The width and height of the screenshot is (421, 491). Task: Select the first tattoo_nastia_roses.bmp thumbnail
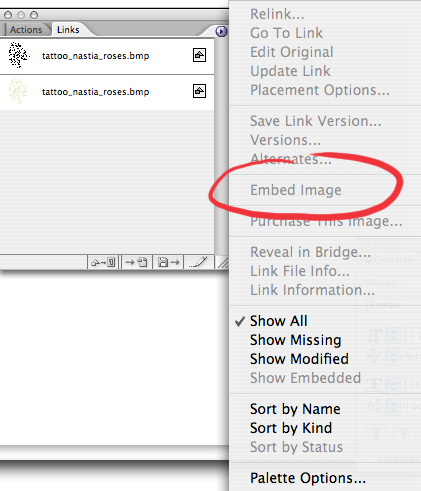(18, 55)
